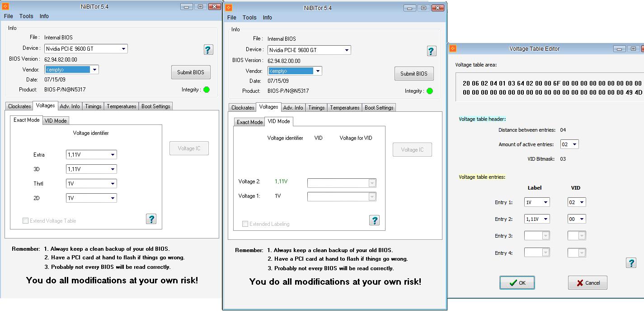Open Voltage 2 VID dropdown in middle window

pyautogui.click(x=342, y=183)
